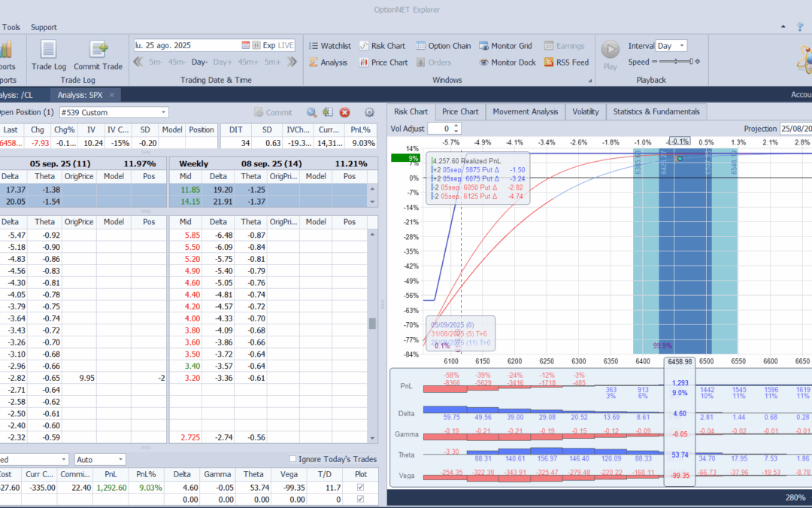
Task: Open the Watchlist window
Action: coord(329,46)
